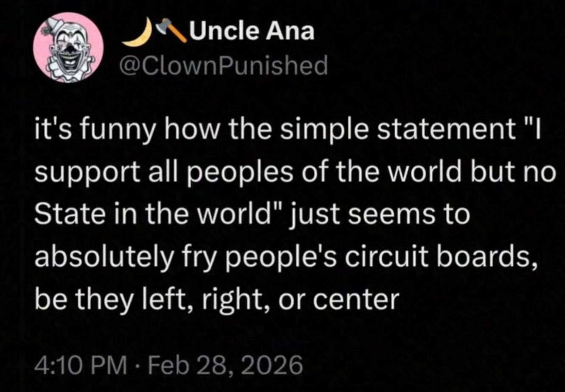
Task: Open the Uncle Ana display name
Action: [252, 32]
